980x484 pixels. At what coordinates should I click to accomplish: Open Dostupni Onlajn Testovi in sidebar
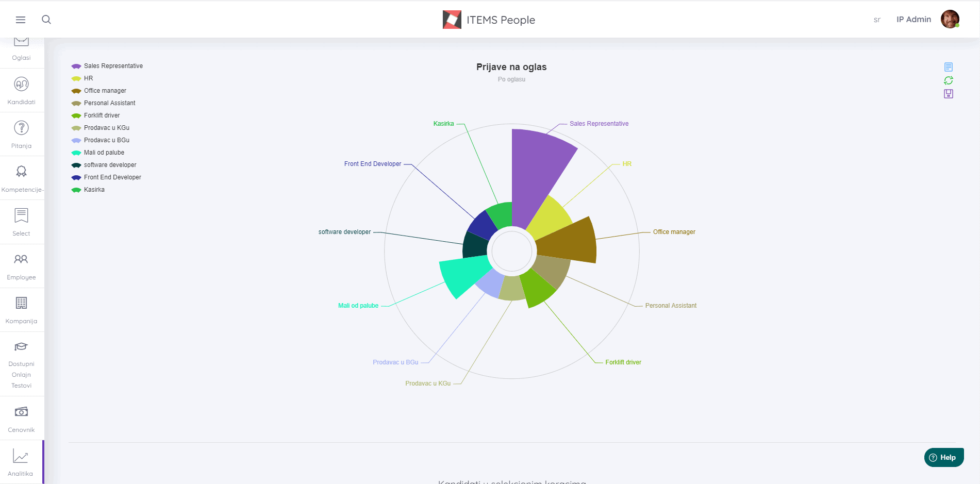22,364
